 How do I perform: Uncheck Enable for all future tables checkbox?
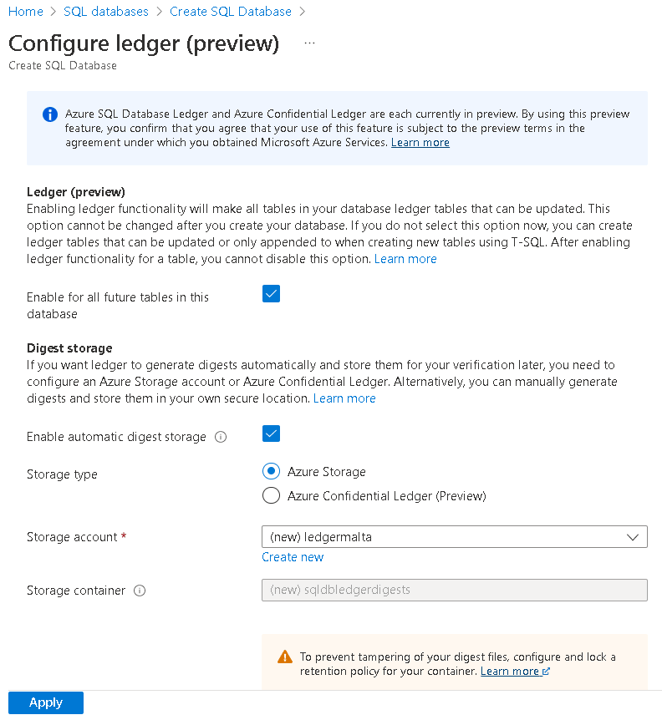click(x=270, y=294)
